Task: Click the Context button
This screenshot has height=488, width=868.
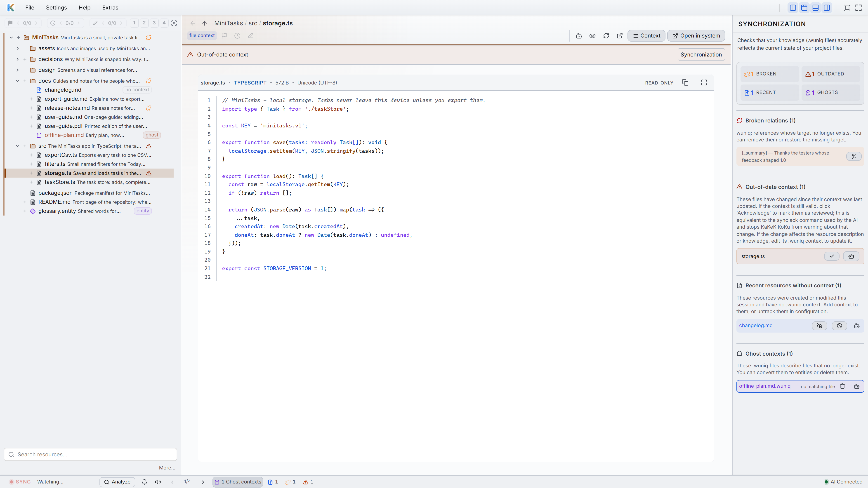Action: point(646,36)
